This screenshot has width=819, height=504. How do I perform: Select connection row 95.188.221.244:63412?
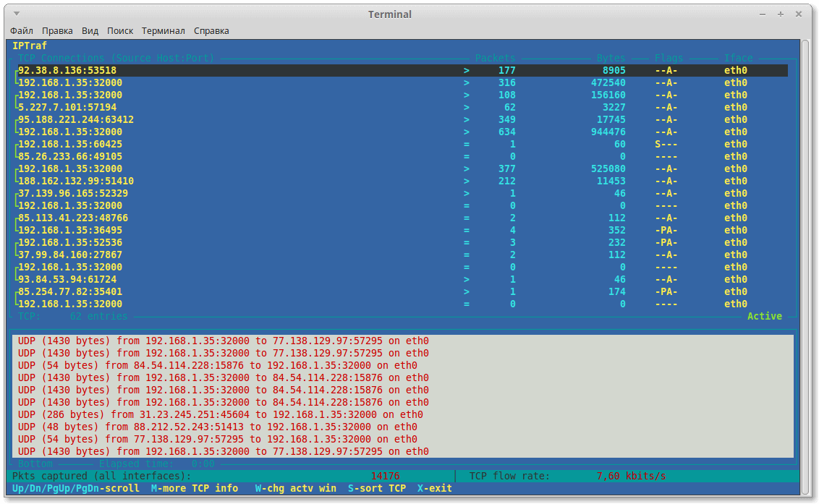tap(401, 119)
